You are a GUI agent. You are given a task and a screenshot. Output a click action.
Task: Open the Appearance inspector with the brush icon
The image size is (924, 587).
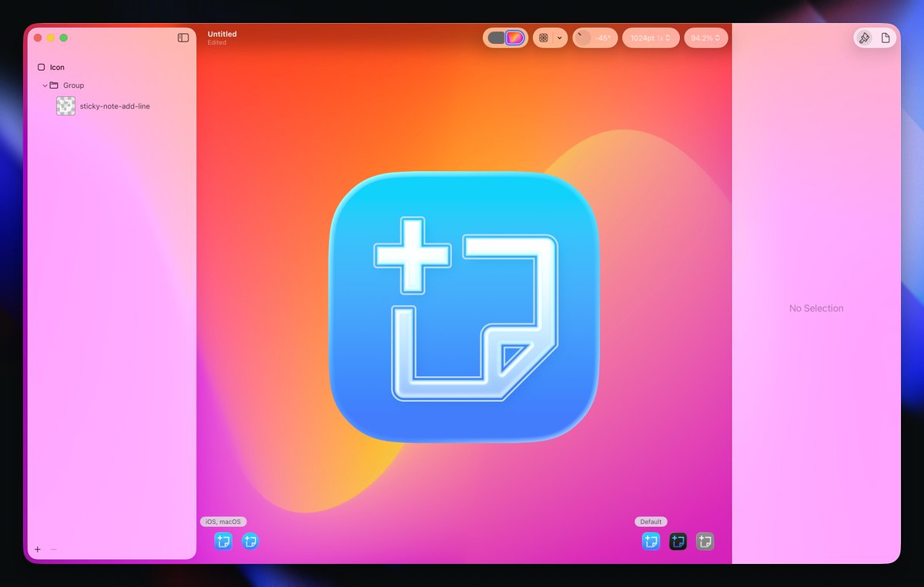coord(864,37)
